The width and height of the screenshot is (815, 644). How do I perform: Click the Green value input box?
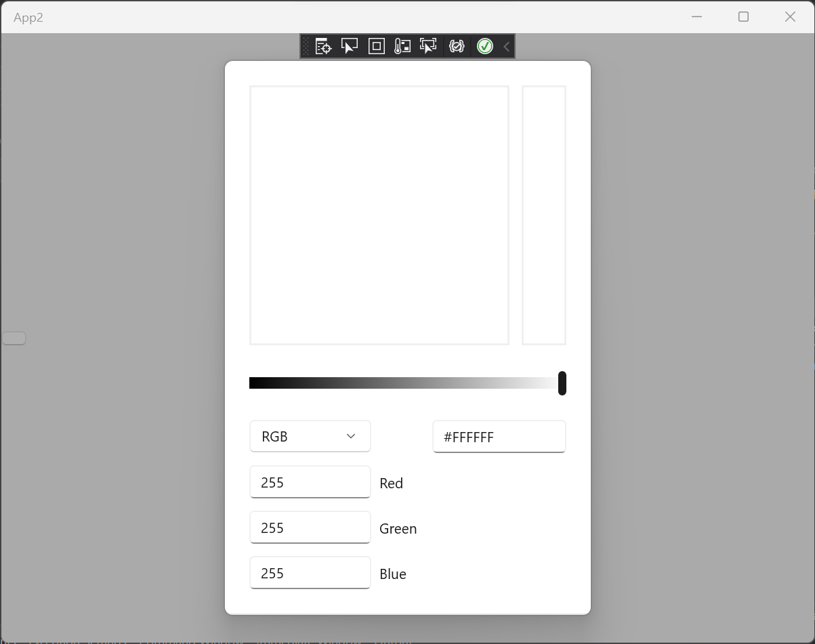click(310, 527)
